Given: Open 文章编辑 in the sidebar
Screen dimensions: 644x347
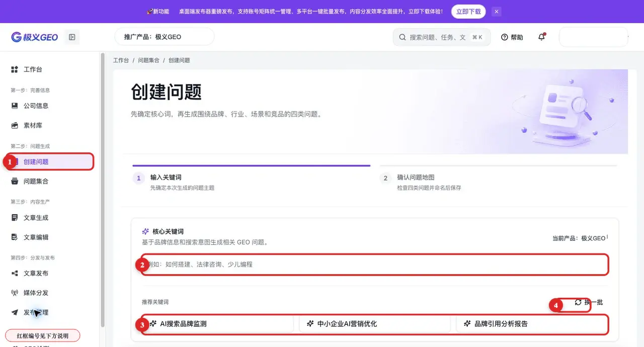Looking at the screenshot, I should coord(50,237).
